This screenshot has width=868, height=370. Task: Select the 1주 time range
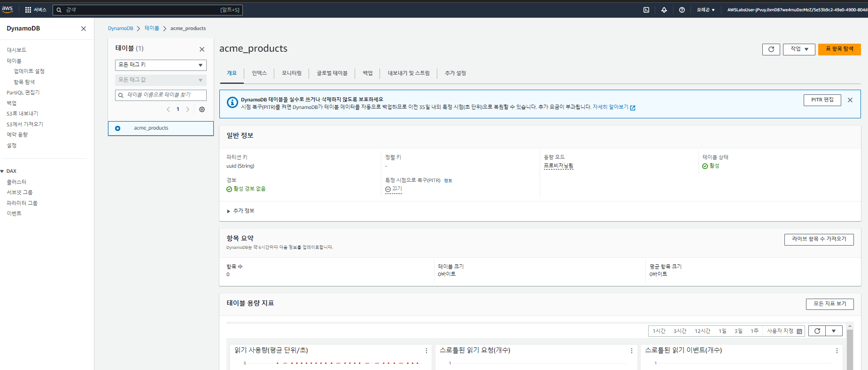point(754,331)
